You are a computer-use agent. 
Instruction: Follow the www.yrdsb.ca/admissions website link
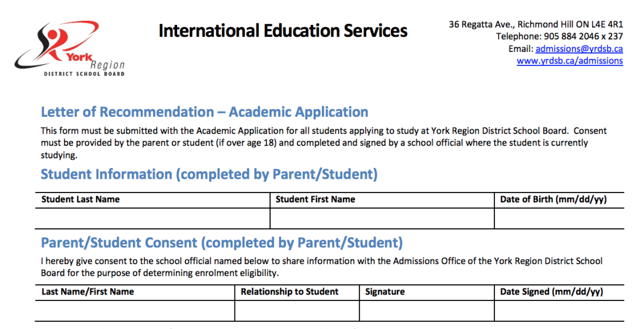(x=569, y=61)
